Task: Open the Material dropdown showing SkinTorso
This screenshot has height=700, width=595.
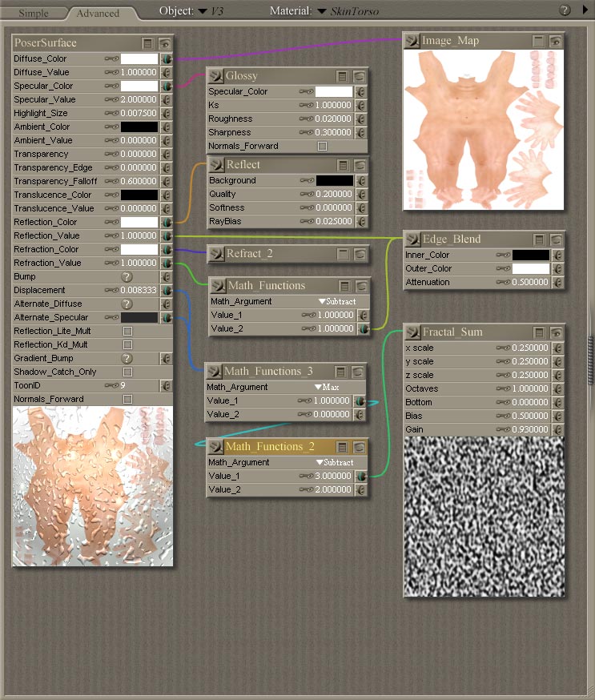Action: [x=348, y=11]
